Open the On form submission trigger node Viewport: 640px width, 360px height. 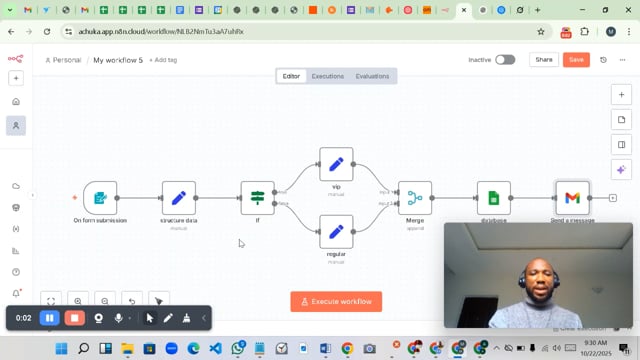coord(100,198)
